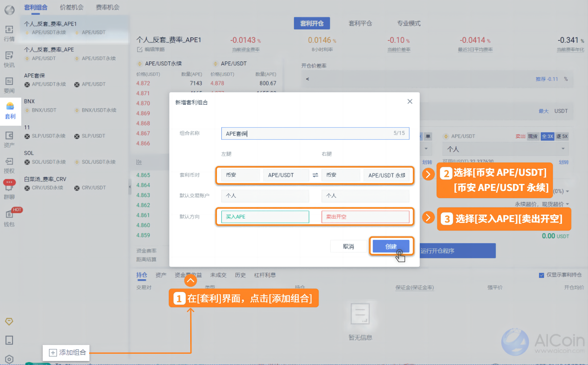Close the 新增套利组合 dialog
This screenshot has height=365, width=588.
coord(410,102)
